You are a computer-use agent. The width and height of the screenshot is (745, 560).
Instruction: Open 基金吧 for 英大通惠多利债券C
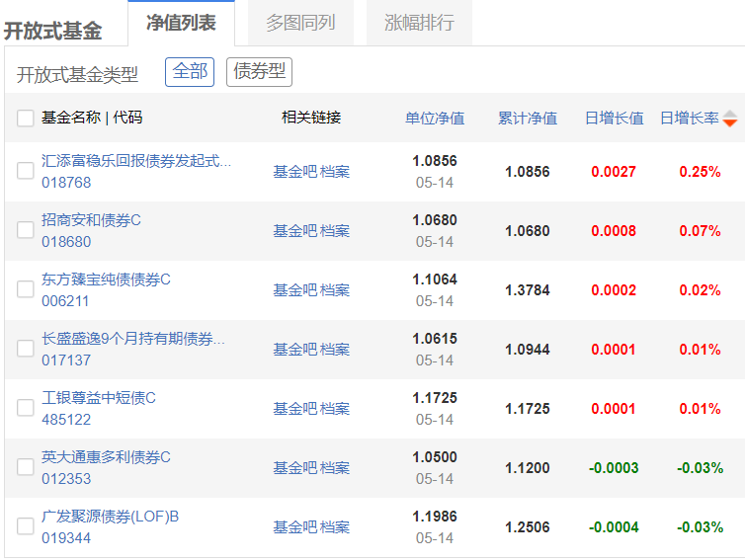point(295,468)
